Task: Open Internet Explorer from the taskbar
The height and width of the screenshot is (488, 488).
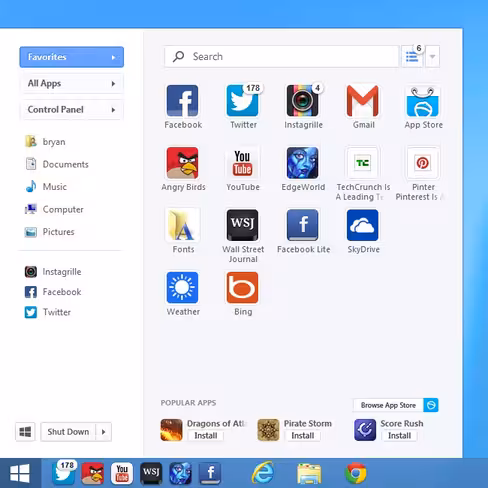Action: (x=263, y=473)
